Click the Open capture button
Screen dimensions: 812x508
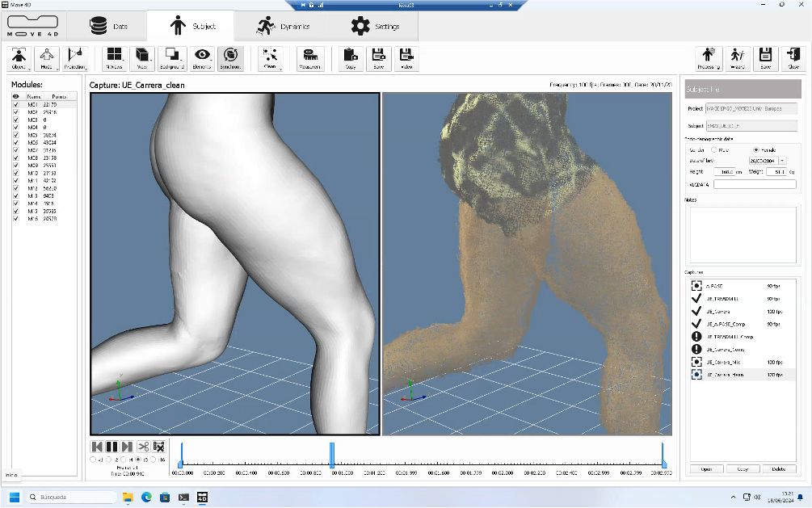[x=705, y=468]
